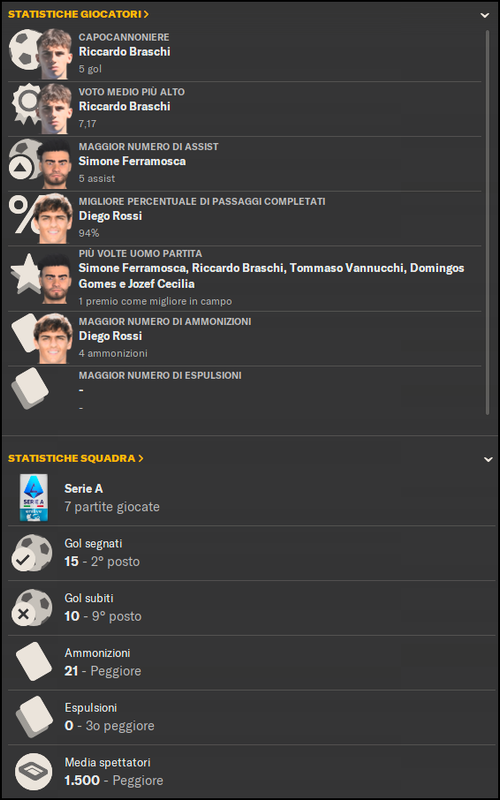
Task: Open Diego Rossi under Migliore Percentuale di Passaggi
Action: 110,216
